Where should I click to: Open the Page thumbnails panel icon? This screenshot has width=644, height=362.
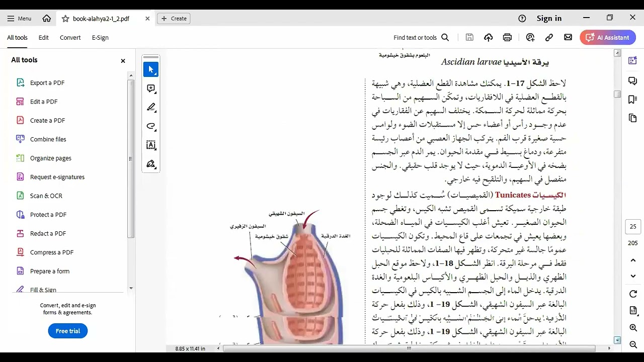[633, 118]
